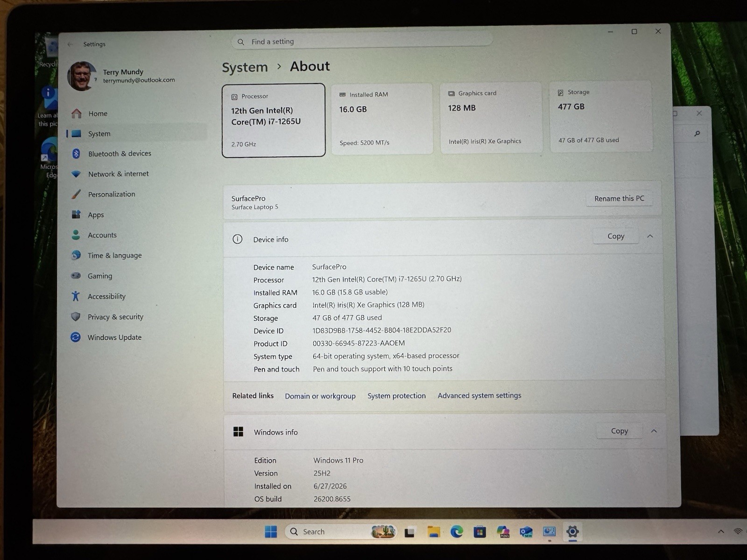Open Task View on the taskbar
The image size is (747, 560).
coord(410,532)
